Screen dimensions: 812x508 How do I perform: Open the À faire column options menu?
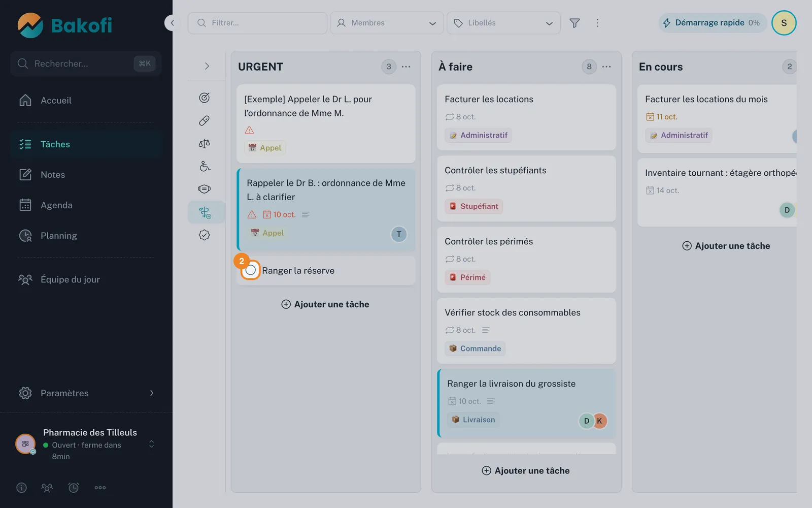[606, 67]
